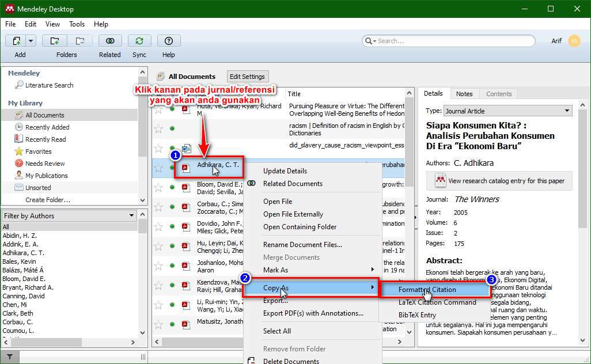Open PDF icon on Dovidio row
Image resolution: width=591 pixels, height=364 pixels.
(x=186, y=226)
